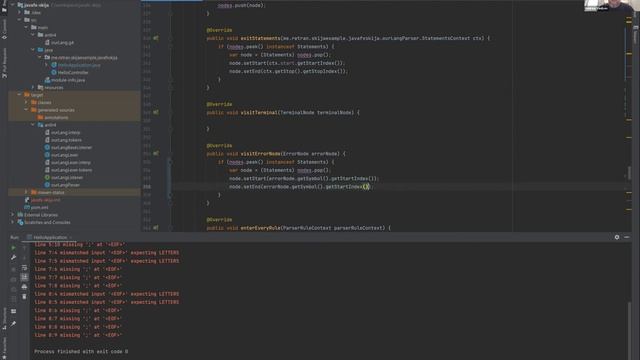Click override gutter icon beside visitErrorNode

point(156,154)
